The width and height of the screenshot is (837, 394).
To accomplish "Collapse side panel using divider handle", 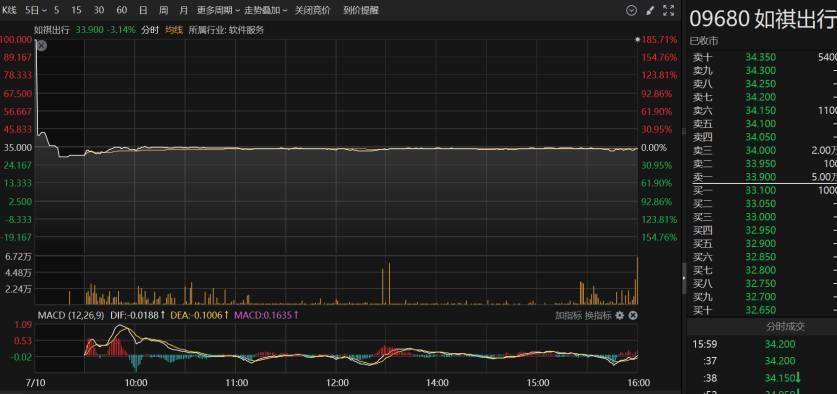I will coord(685,278).
